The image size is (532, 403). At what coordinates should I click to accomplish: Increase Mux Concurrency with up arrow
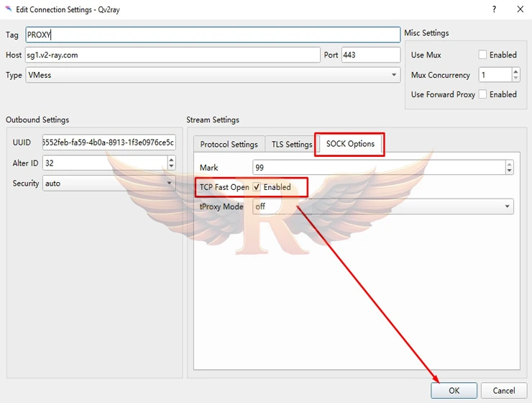[x=515, y=71]
